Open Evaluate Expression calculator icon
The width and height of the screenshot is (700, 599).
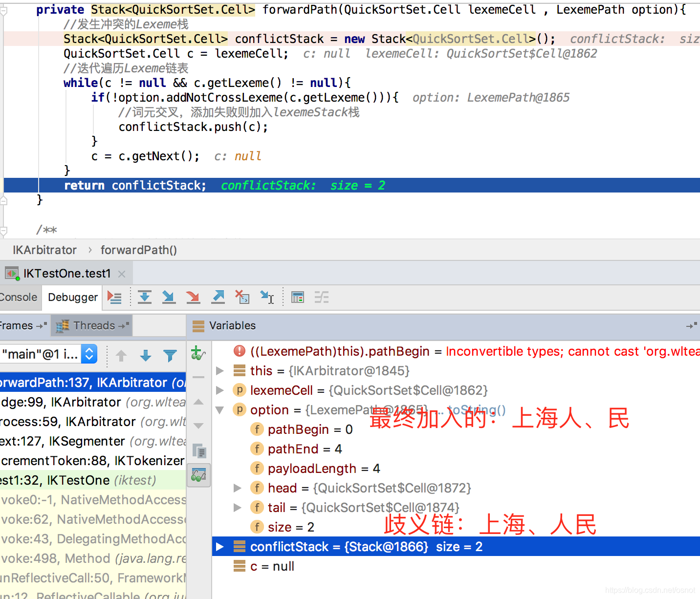[298, 297]
